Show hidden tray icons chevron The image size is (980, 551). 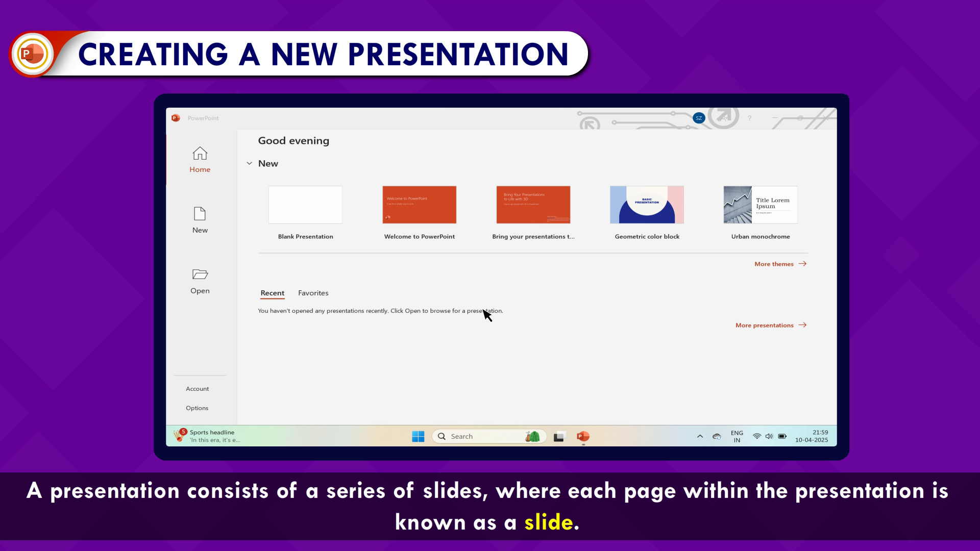(x=700, y=436)
